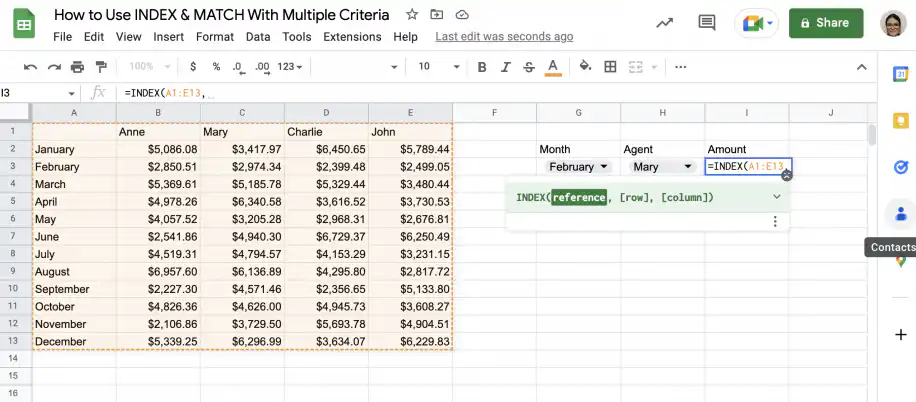
Task: Get add-ons plus icon
Action: click(901, 334)
